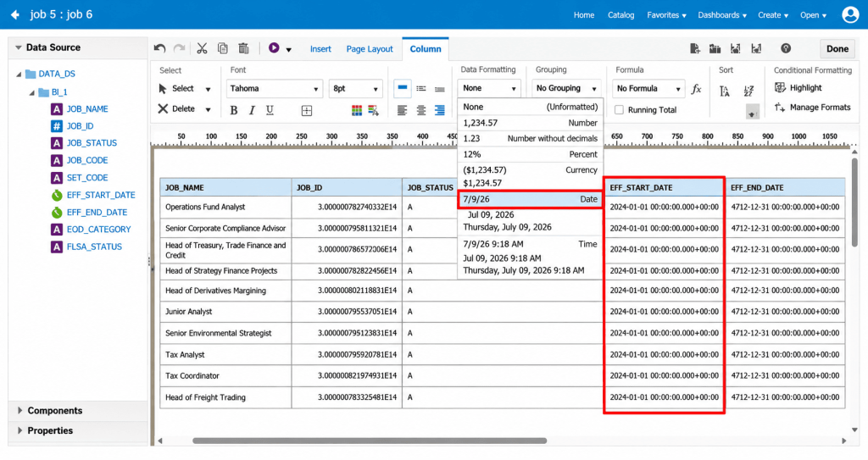Toggle italic font formatting

click(252, 110)
